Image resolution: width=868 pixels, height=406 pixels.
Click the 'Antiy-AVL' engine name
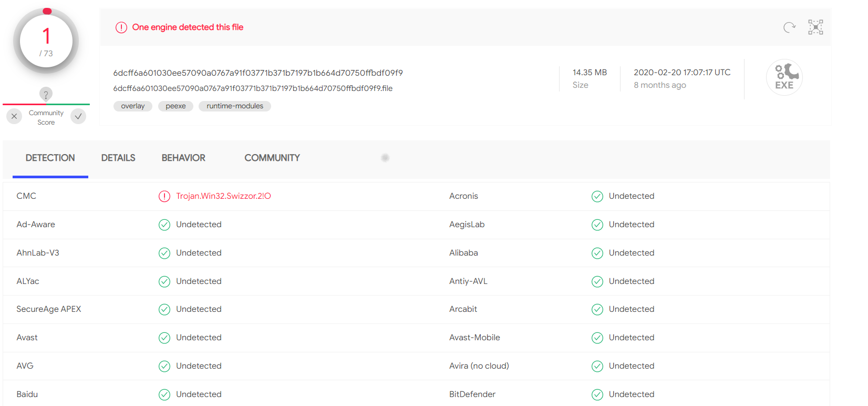[468, 281]
